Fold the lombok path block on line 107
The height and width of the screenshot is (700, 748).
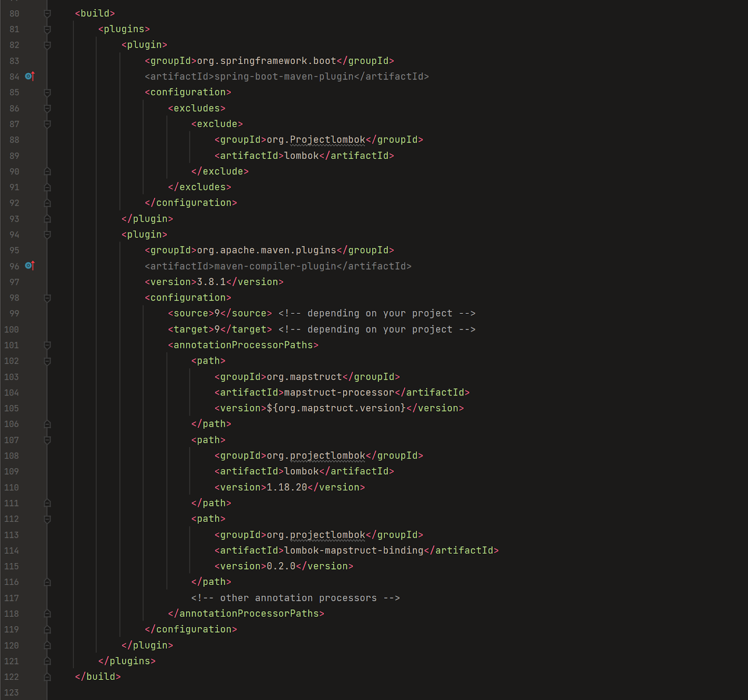[47, 440]
